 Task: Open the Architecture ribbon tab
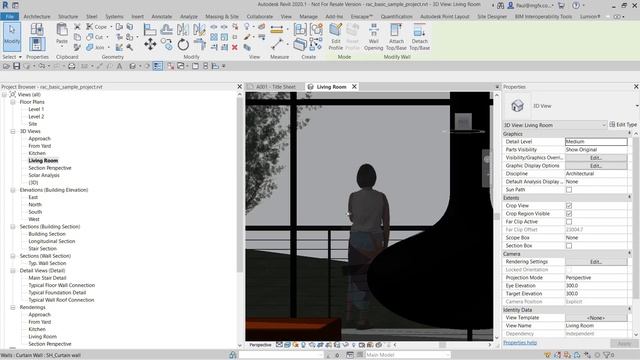point(37,17)
